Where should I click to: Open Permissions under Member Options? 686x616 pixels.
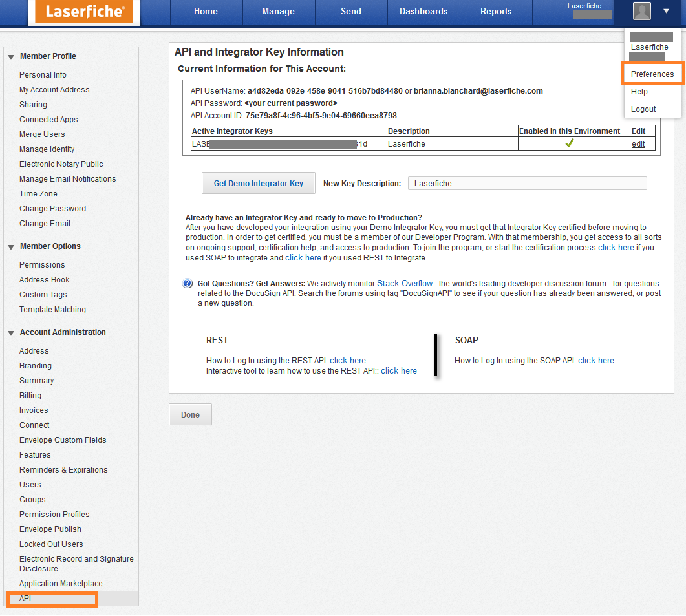(42, 265)
